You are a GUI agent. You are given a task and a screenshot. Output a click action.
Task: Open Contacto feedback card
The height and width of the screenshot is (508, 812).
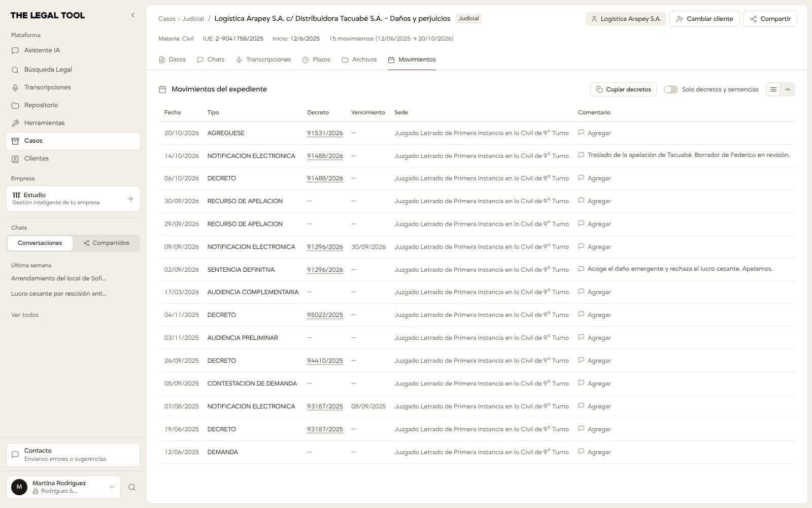click(x=73, y=455)
